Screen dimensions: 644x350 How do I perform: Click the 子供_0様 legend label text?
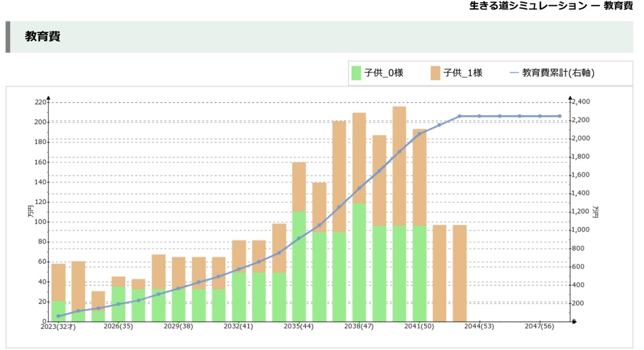(x=384, y=73)
